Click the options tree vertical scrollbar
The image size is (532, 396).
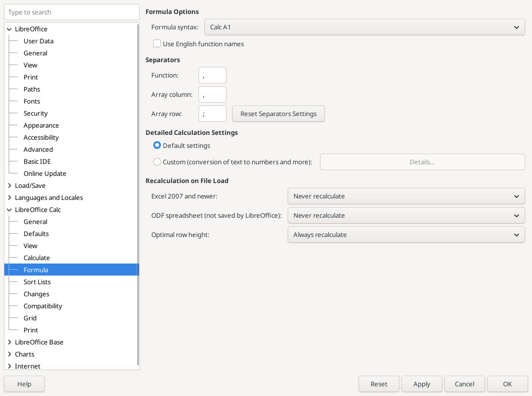click(x=138, y=195)
